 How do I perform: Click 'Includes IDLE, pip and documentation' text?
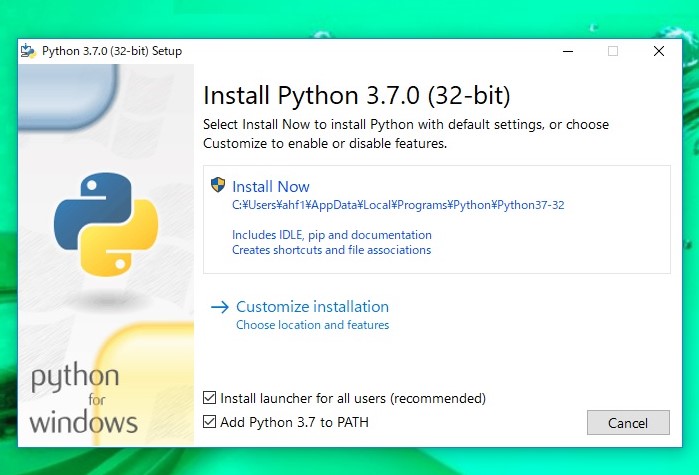coord(332,235)
